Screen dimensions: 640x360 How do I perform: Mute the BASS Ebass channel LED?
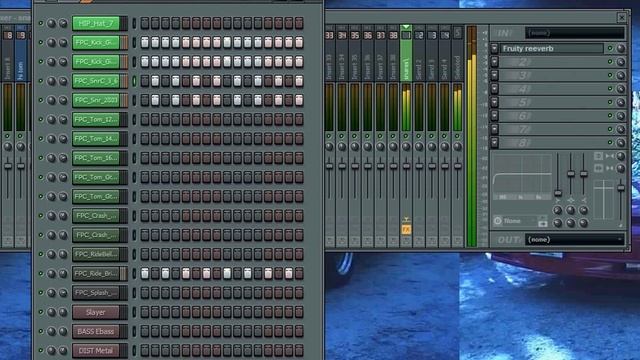pos(41,331)
